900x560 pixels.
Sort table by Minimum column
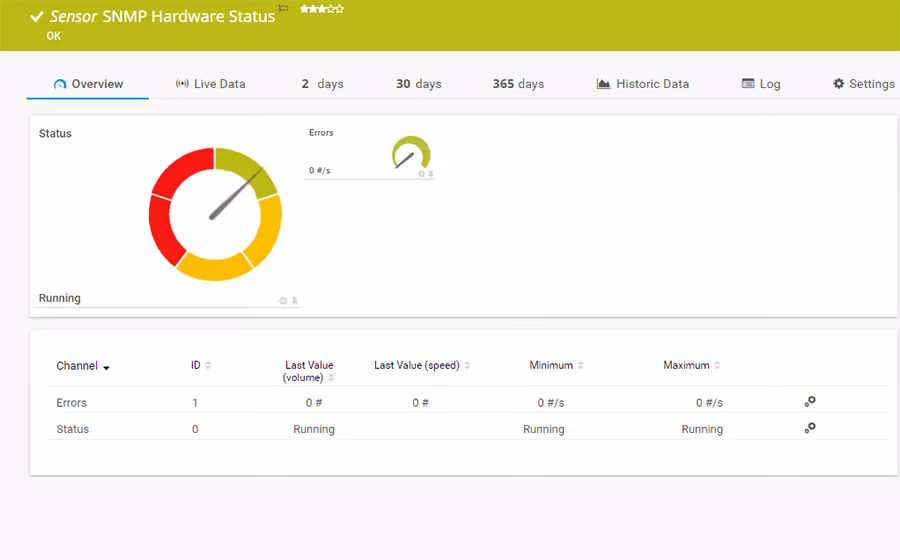point(556,365)
